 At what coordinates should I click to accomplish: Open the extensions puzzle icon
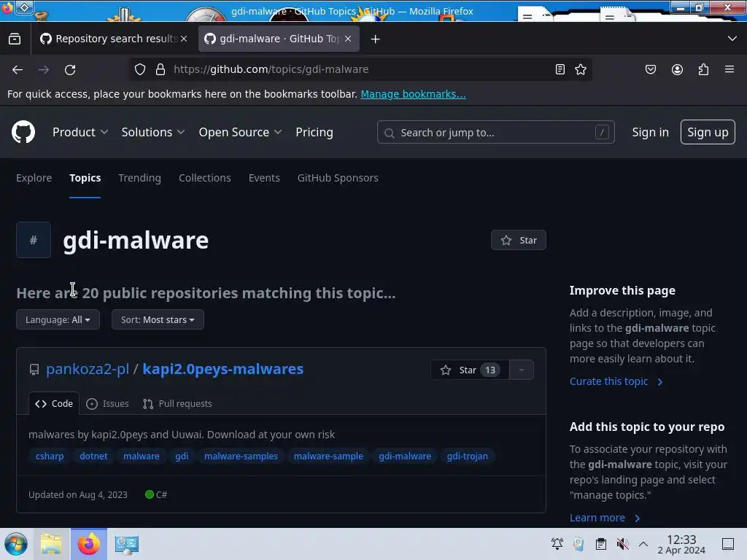[703, 69]
